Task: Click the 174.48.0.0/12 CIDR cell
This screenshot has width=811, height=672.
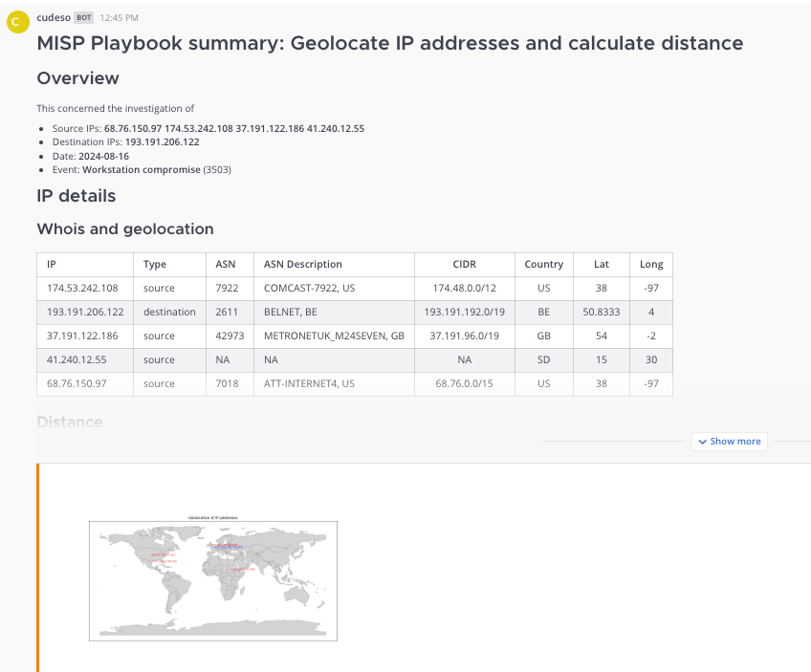Action: [465, 289]
